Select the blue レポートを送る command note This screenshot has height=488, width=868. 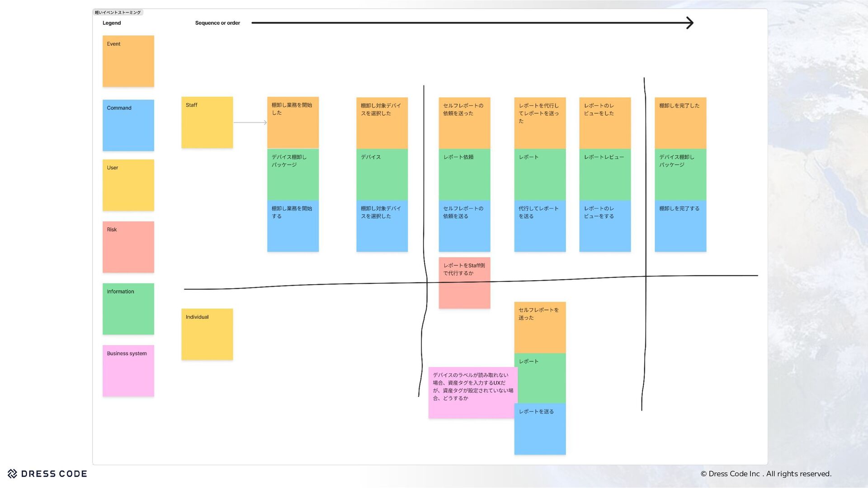point(540,429)
